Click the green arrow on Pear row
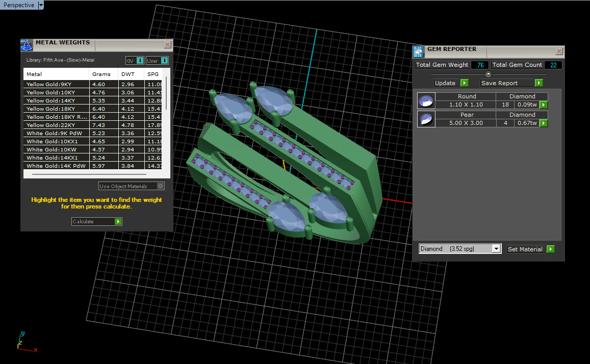The width and height of the screenshot is (590, 364). point(544,123)
